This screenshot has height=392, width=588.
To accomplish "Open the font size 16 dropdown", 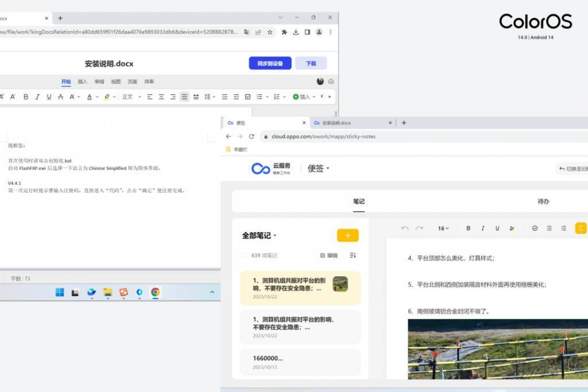I will pyautogui.click(x=443, y=228).
